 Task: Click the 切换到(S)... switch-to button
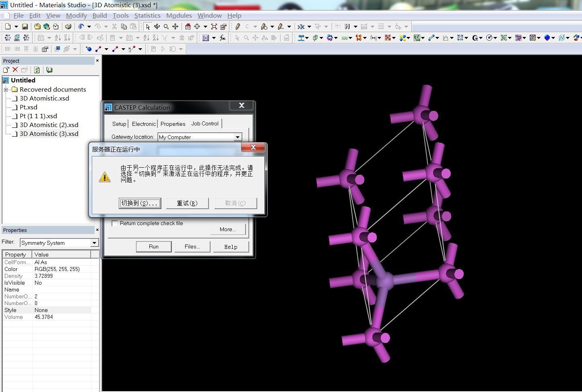(x=140, y=203)
